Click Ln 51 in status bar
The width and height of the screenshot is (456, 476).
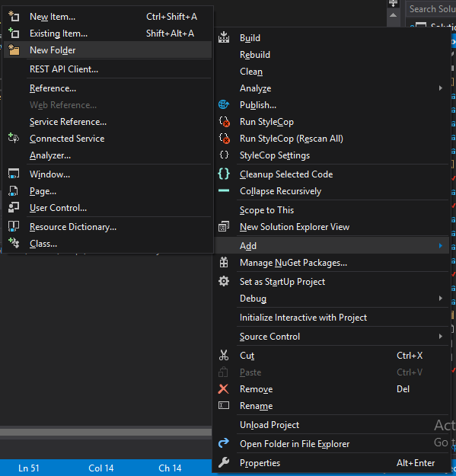point(29,468)
